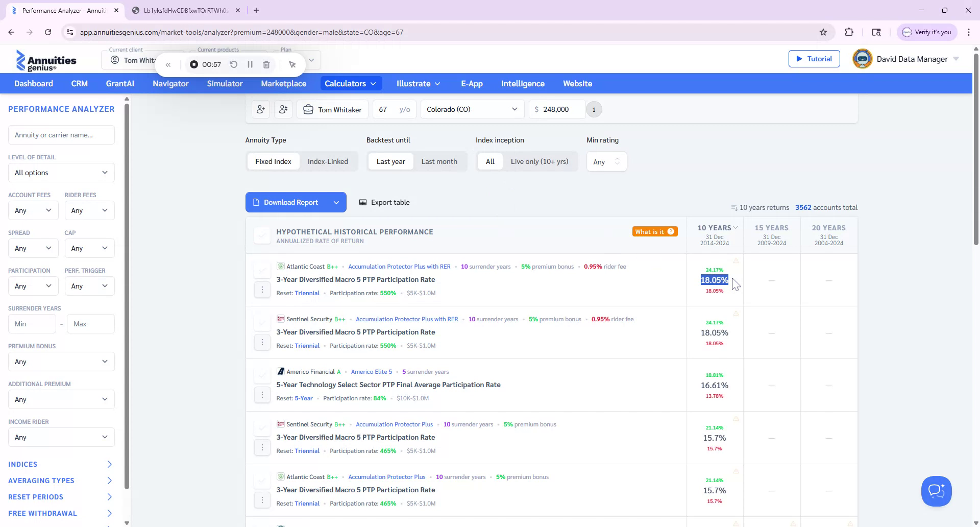Open the Level of Detail options dropdown
Image resolution: width=980 pixels, height=527 pixels.
tap(61, 173)
